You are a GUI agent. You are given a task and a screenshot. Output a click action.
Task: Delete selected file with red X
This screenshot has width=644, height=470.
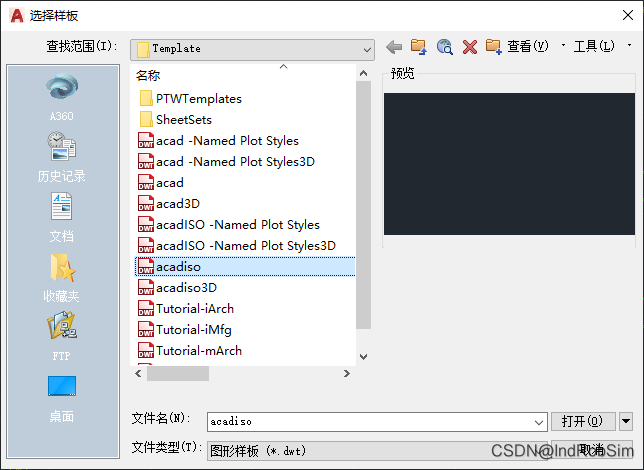[x=469, y=47]
